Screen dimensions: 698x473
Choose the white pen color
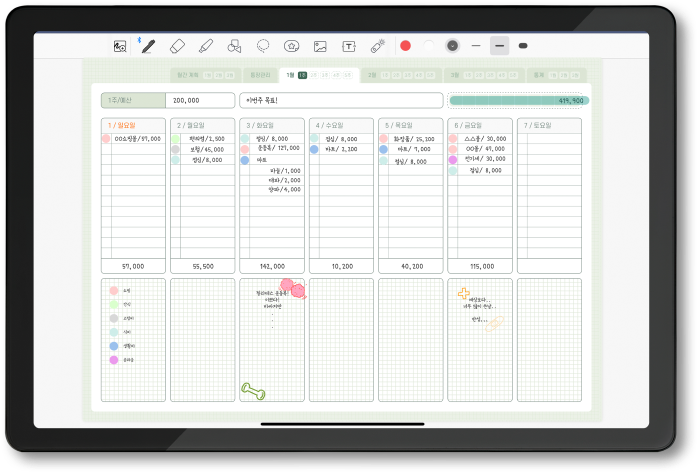coord(429,46)
